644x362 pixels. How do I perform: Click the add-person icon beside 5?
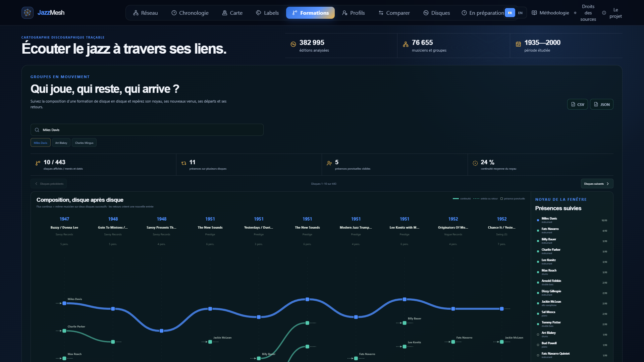[x=329, y=163]
